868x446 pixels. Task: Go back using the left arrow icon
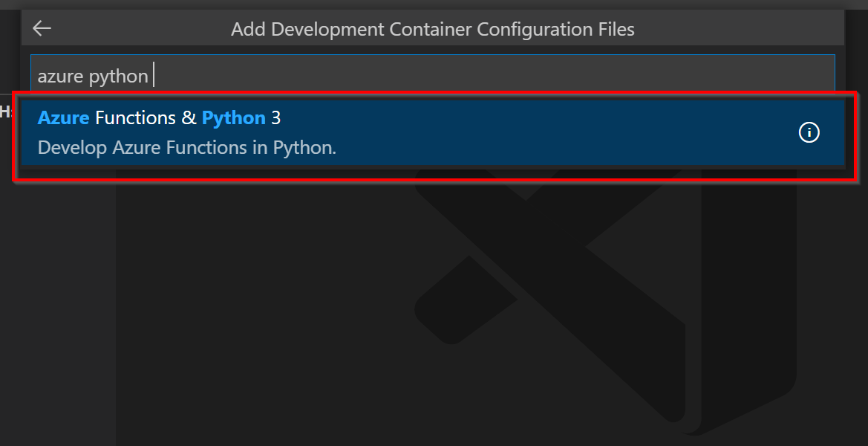(42, 28)
